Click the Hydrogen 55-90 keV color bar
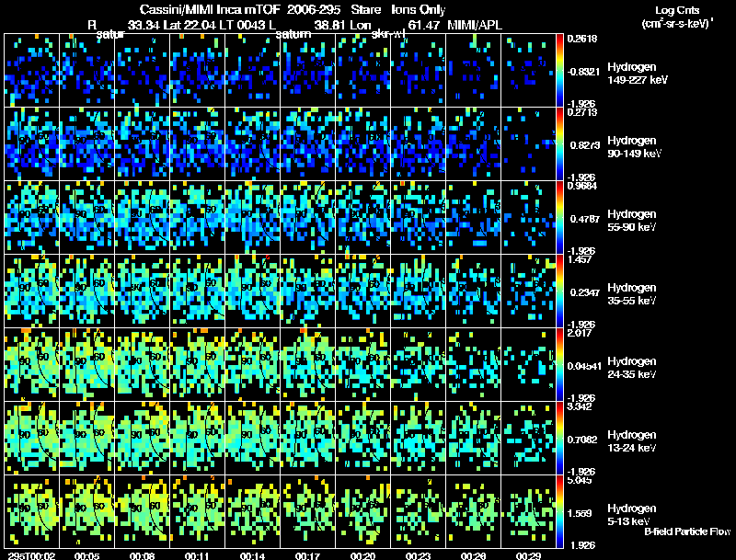The image size is (736, 560). [559, 218]
